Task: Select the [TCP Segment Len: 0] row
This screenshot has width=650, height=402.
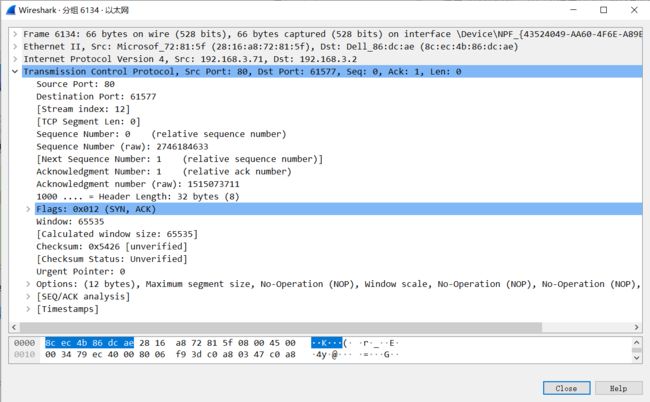Action: click(88, 121)
